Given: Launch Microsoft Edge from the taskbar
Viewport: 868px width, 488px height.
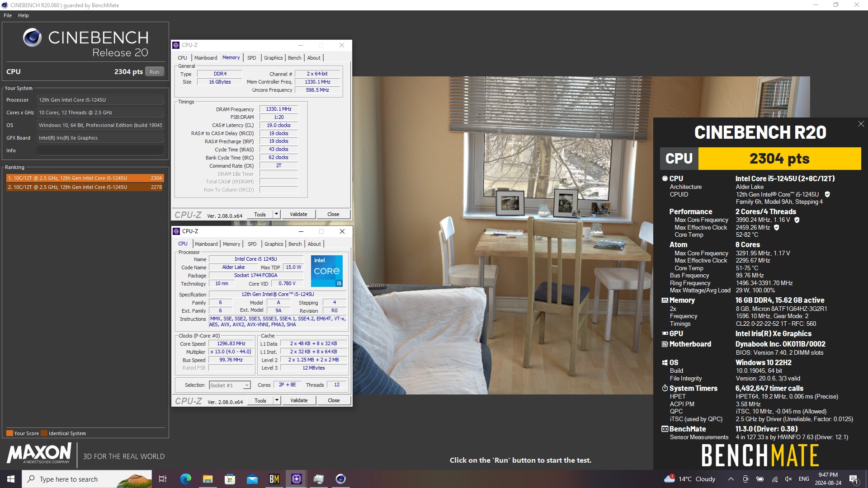Looking at the screenshot, I should click(x=185, y=479).
